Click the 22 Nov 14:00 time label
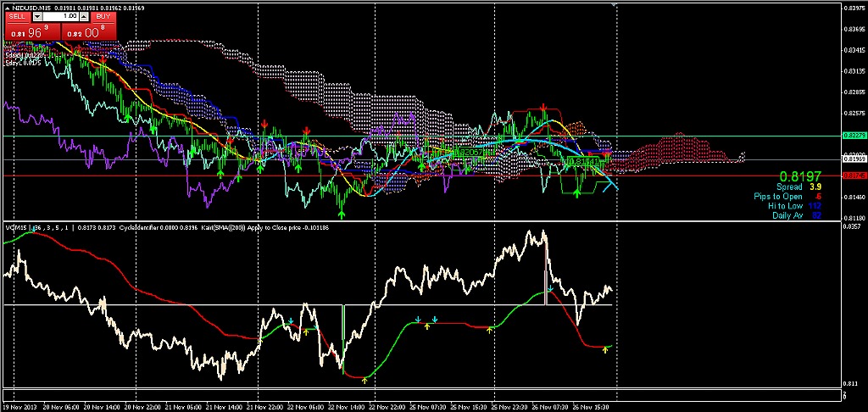 [346, 406]
